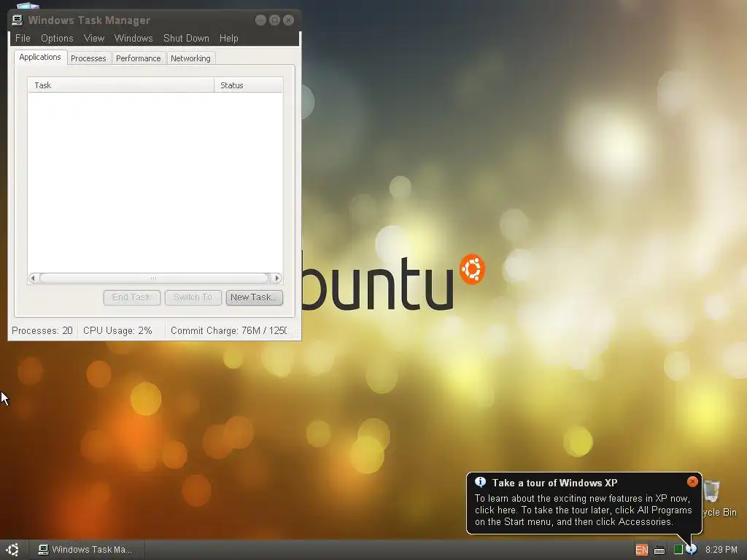Sort by the Task column header
Viewport: 747px width, 560px height.
click(x=120, y=85)
